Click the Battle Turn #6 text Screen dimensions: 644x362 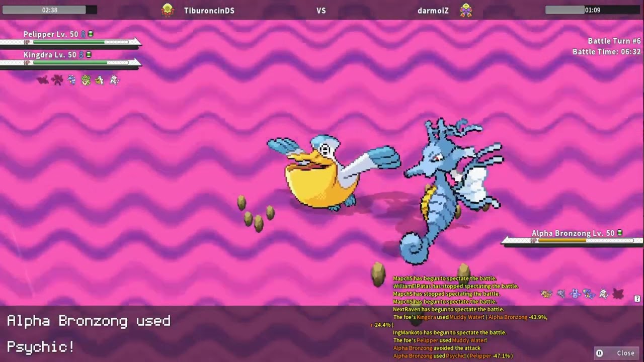coord(614,41)
